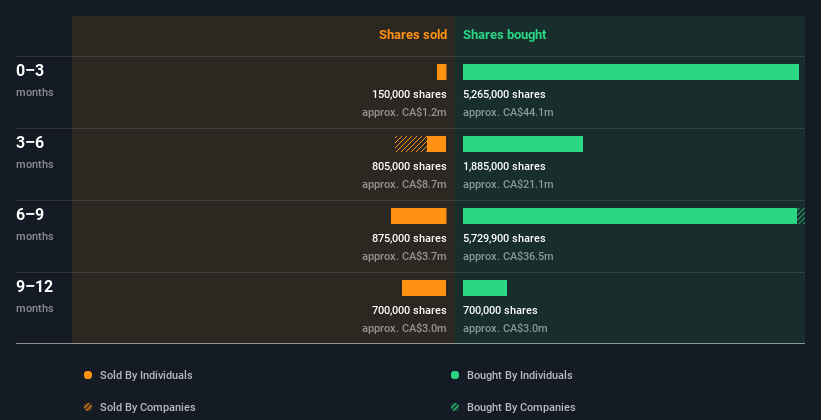Click the orange Sold By Individuals legend dot
The height and width of the screenshot is (420, 821).
pos(88,375)
